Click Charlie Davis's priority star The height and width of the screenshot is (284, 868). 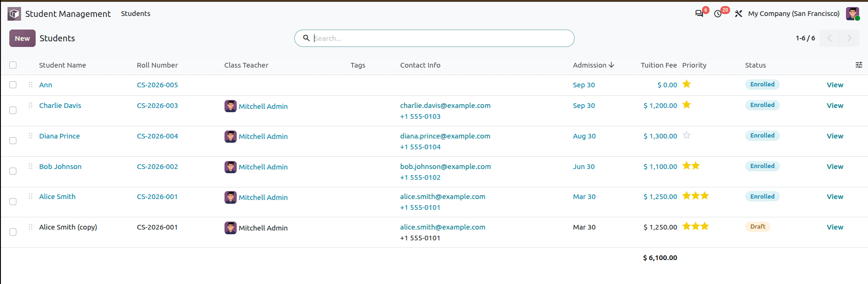point(687,105)
